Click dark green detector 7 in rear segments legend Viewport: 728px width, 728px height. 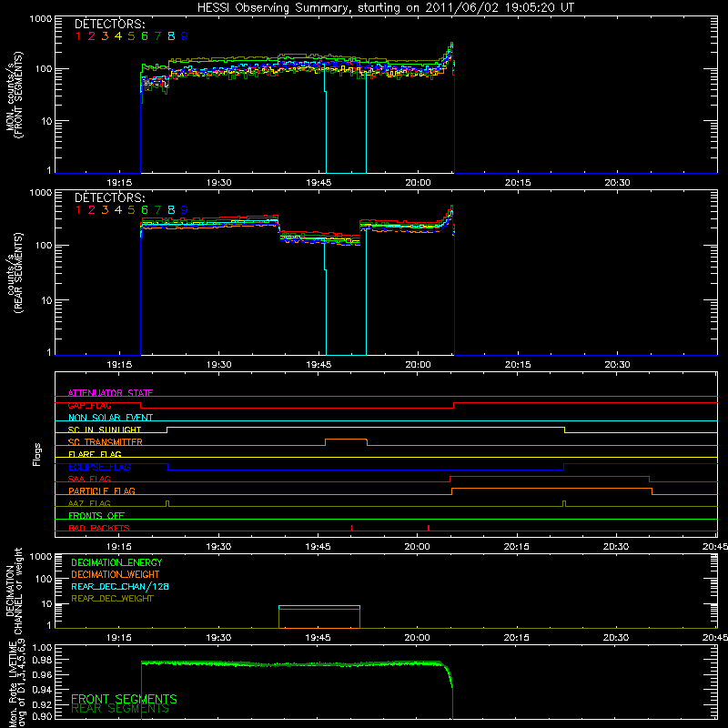coord(157,210)
